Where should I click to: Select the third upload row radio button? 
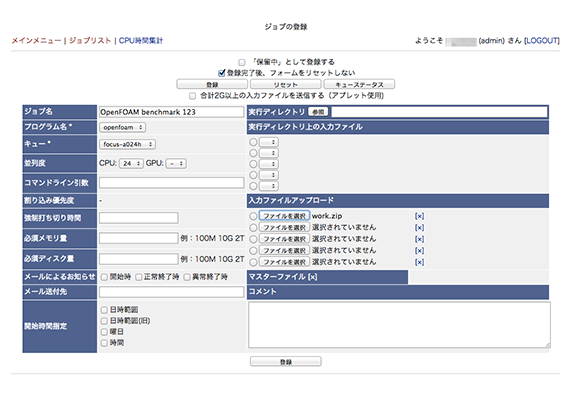coord(253,239)
